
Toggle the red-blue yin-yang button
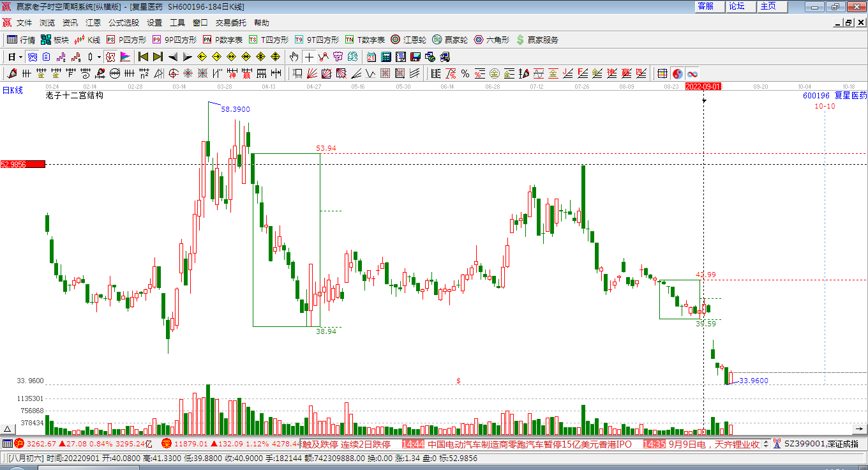click(678, 73)
